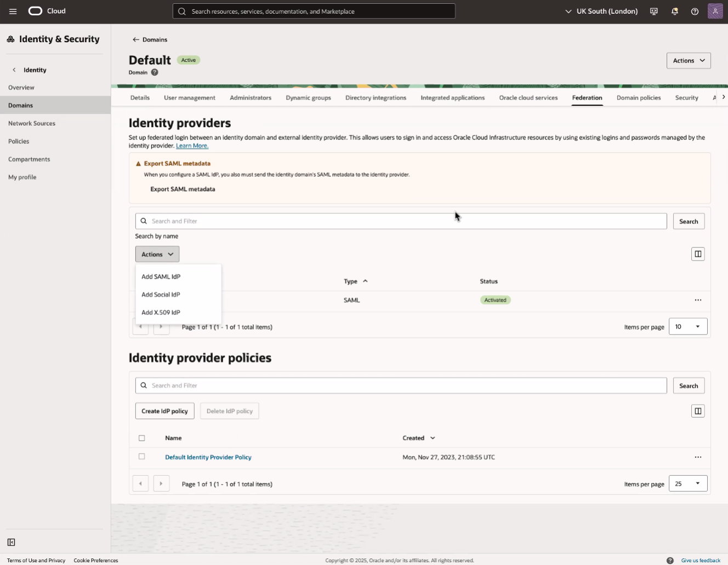Screen dimensions: 728x565
Task: Open the UK South (London) region selector
Action: click(x=601, y=11)
